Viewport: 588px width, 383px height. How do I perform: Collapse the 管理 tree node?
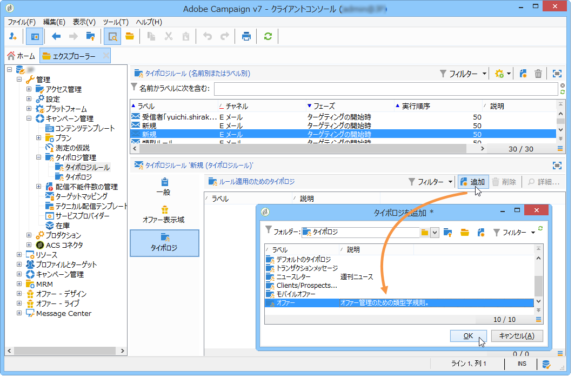[x=19, y=79]
